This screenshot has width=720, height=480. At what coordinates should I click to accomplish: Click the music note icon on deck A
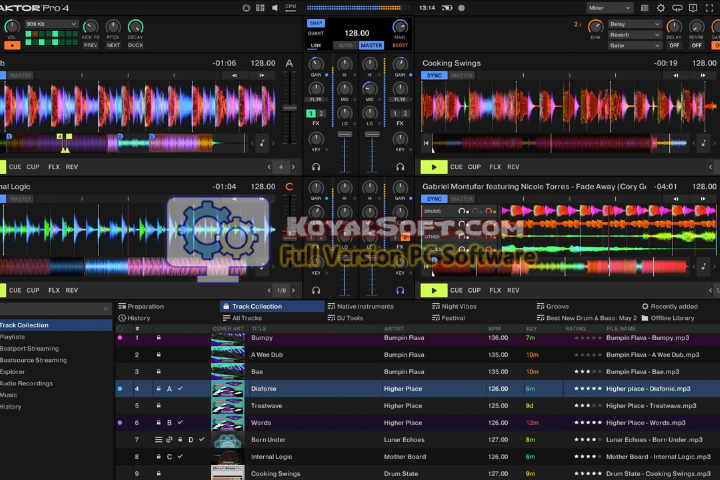pyautogui.click(x=262, y=143)
